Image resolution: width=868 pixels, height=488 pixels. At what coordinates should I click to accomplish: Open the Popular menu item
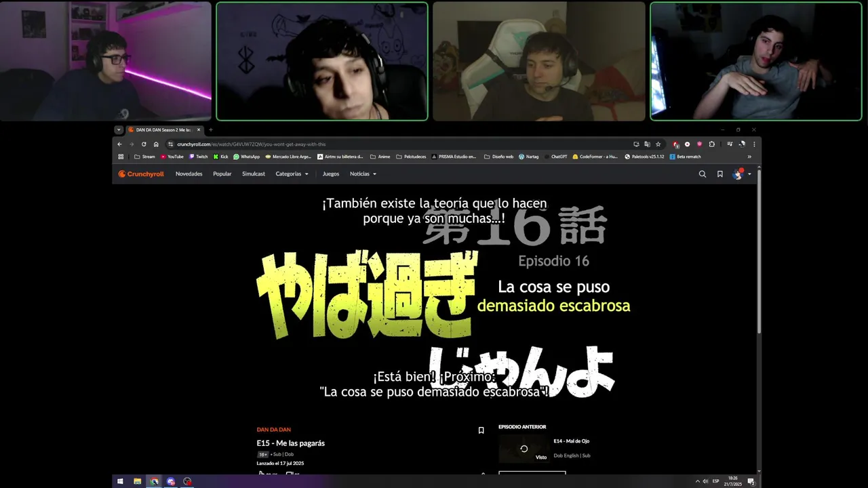[x=222, y=174]
